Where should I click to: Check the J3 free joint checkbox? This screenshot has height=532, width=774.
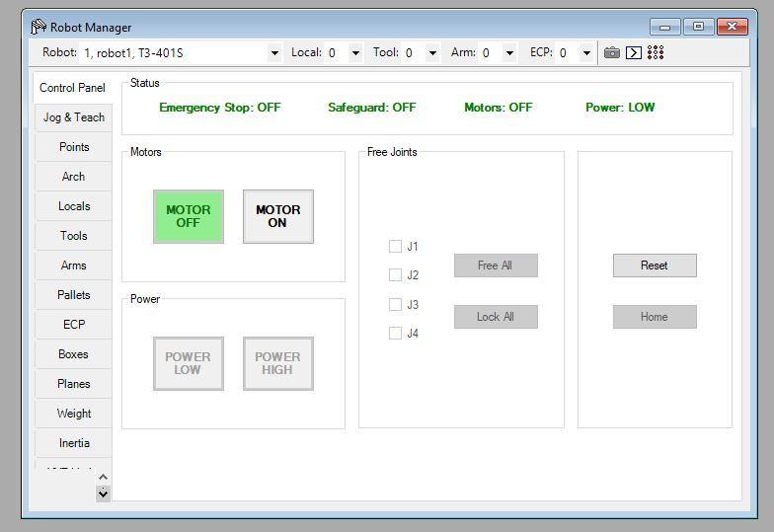click(395, 304)
